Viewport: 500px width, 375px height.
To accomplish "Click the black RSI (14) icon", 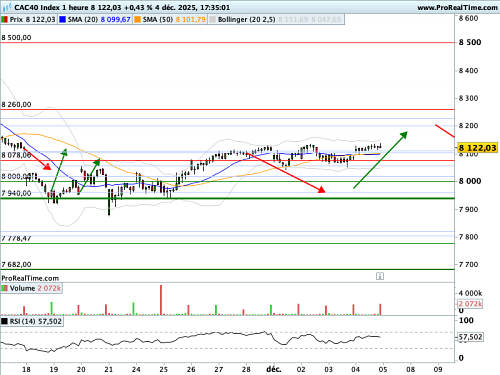I will pos(5,321).
